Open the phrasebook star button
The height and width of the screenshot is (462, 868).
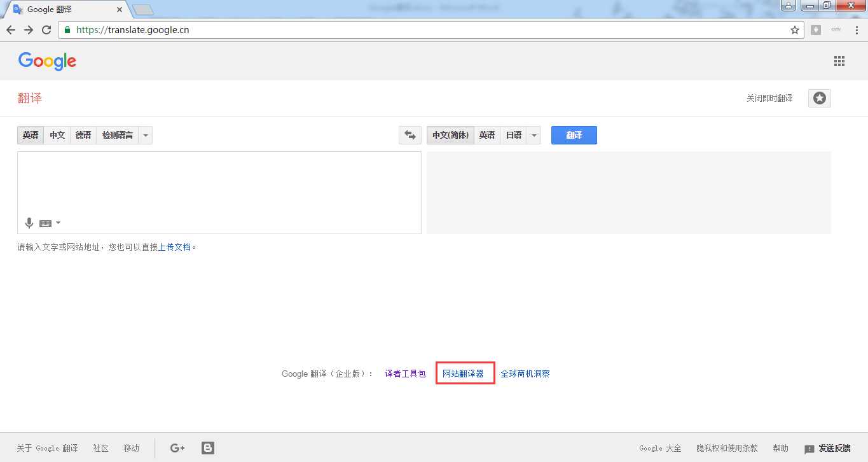tap(820, 98)
